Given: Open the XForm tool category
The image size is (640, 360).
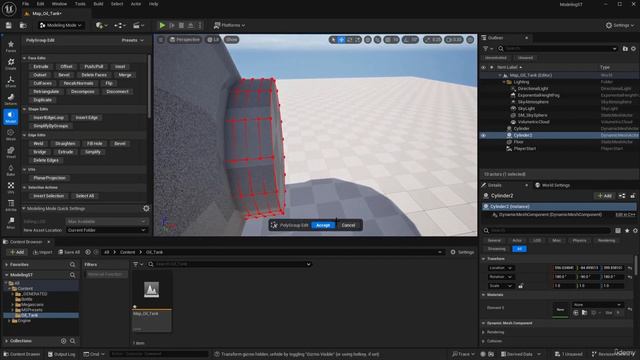Looking at the screenshot, I should [11, 81].
